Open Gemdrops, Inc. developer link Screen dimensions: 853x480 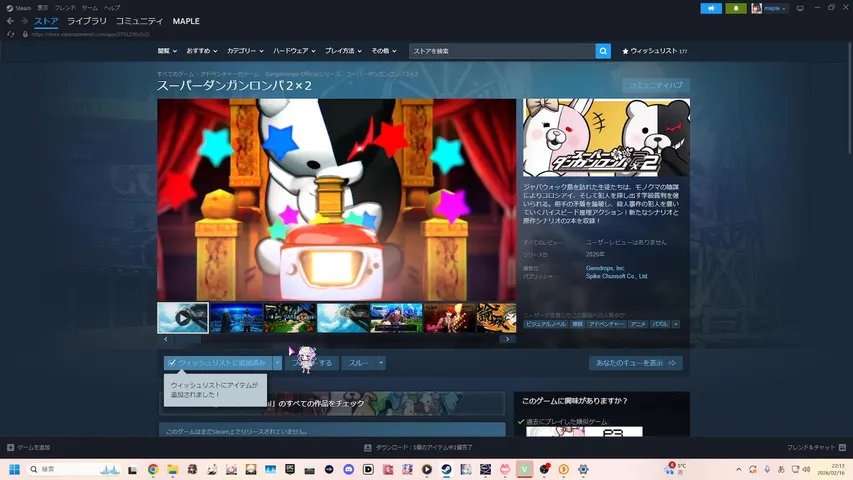pos(605,268)
